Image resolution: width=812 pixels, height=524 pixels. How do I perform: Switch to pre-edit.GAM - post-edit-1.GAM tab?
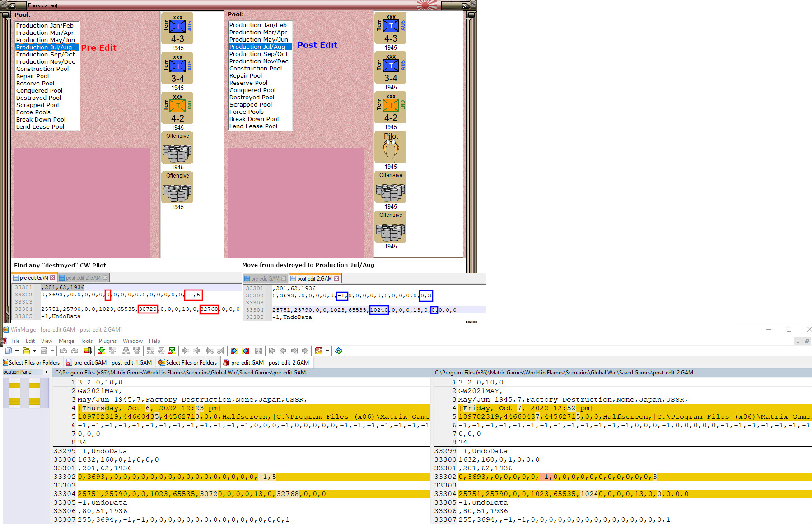tap(109, 362)
